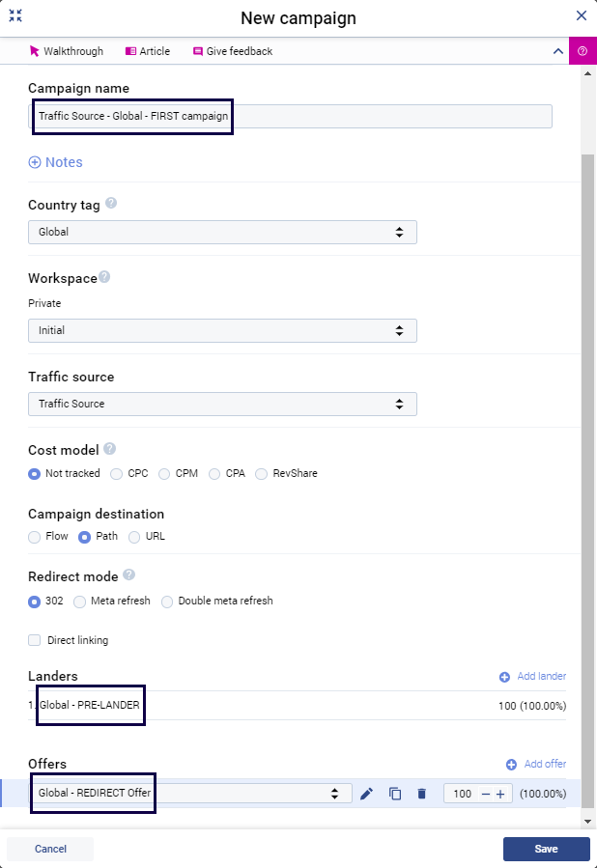
Task: Start the Walkthrough guide
Action: point(66,51)
